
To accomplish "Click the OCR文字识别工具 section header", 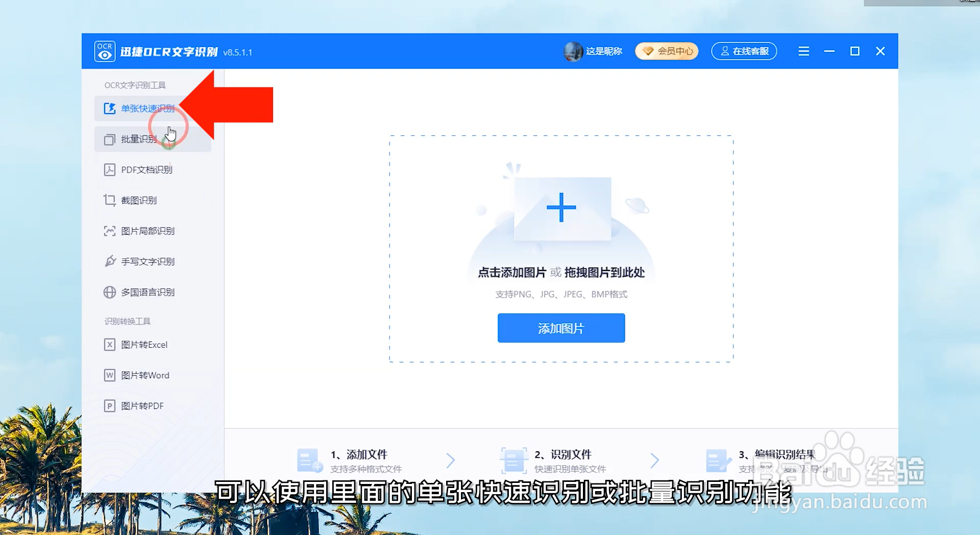I will [135, 85].
